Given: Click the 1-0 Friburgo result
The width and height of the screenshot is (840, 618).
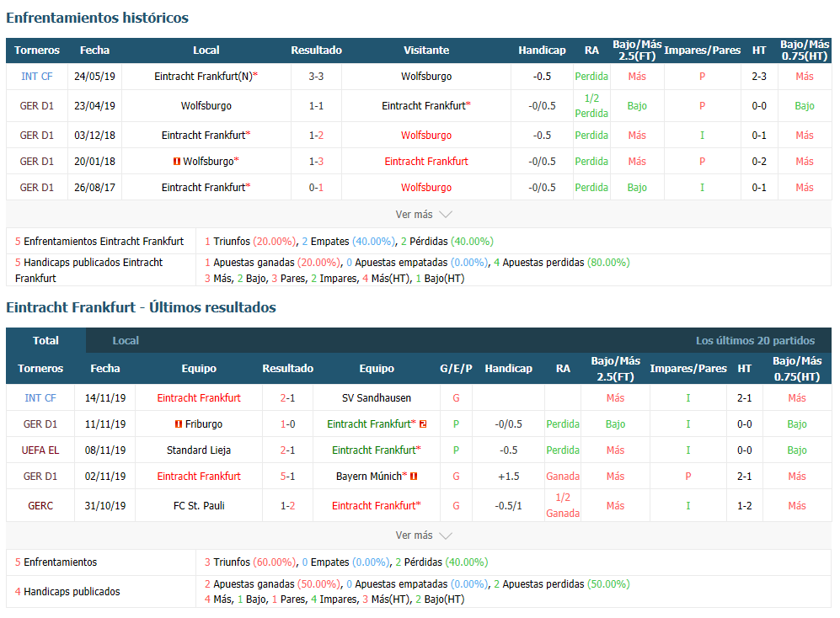Looking at the screenshot, I should click(287, 424).
